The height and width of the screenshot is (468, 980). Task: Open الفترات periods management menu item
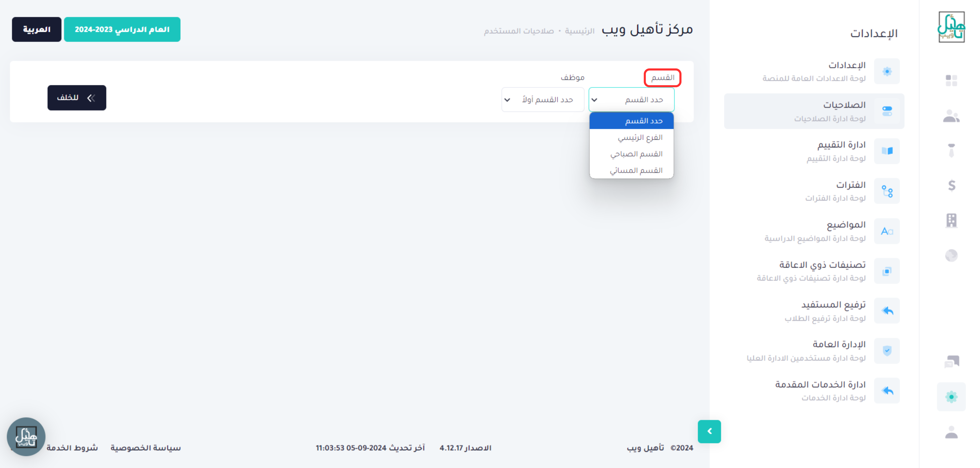(814, 191)
